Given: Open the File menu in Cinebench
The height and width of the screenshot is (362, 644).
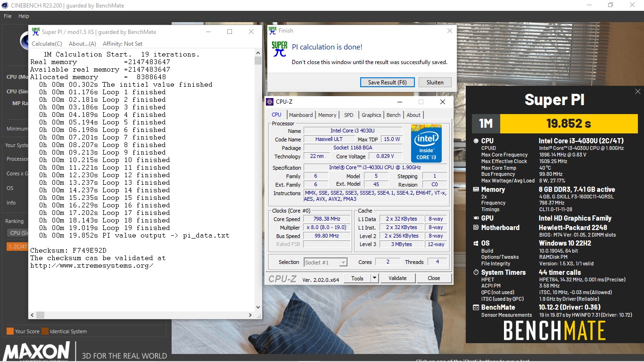Looking at the screenshot, I should point(8,16).
